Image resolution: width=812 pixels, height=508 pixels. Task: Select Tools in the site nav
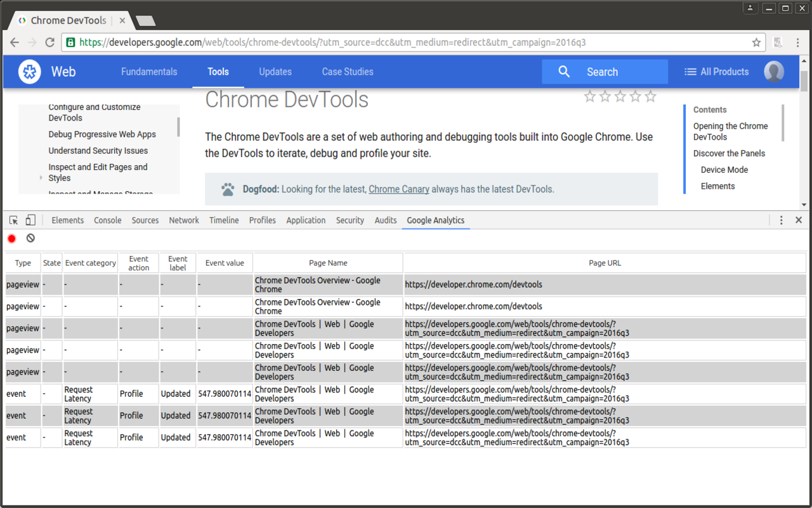click(x=218, y=72)
